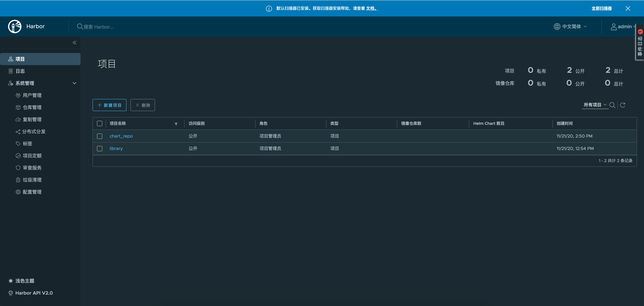Open the admin user menu
Image resolution: width=644 pixels, height=306 pixels.
click(x=623, y=27)
